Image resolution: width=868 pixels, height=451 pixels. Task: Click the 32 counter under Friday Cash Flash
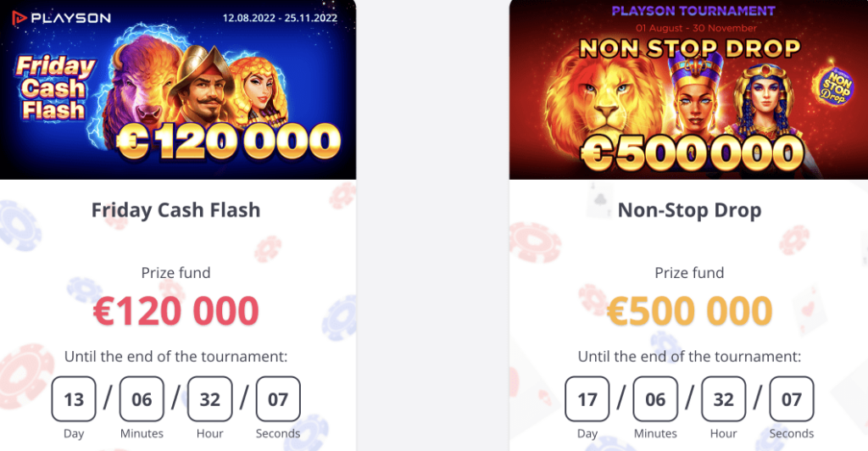210,399
